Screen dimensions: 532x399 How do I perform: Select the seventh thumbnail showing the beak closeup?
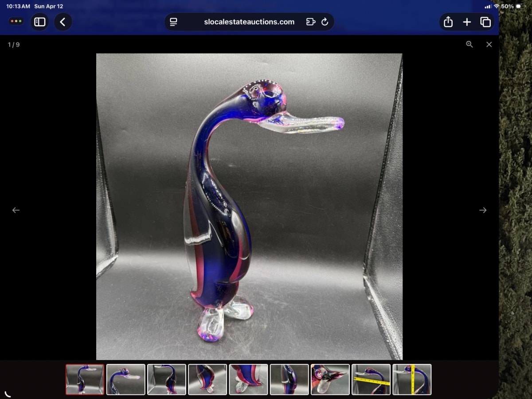[330, 379]
